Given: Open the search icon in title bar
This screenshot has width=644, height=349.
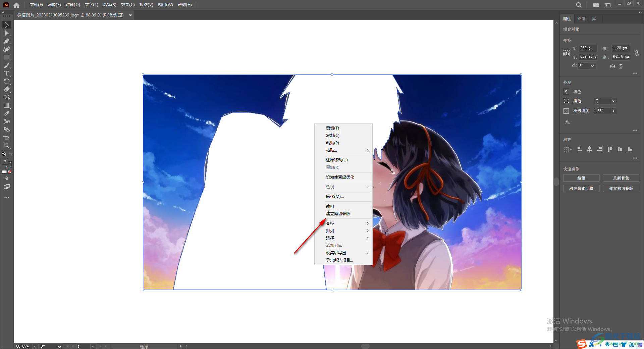Looking at the screenshot, I should tap(579, 5).
